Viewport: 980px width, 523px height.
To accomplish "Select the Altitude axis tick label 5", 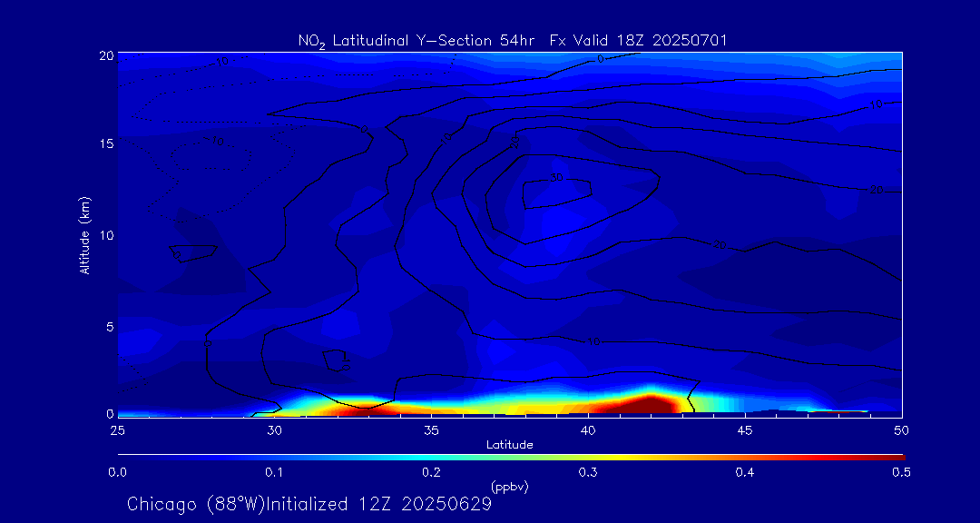I will point(110,327).
